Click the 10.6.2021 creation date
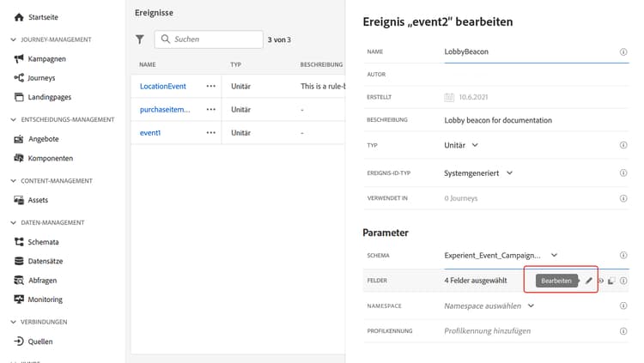Viewport: 644px width, 363px height. click(x=473, y=97)
